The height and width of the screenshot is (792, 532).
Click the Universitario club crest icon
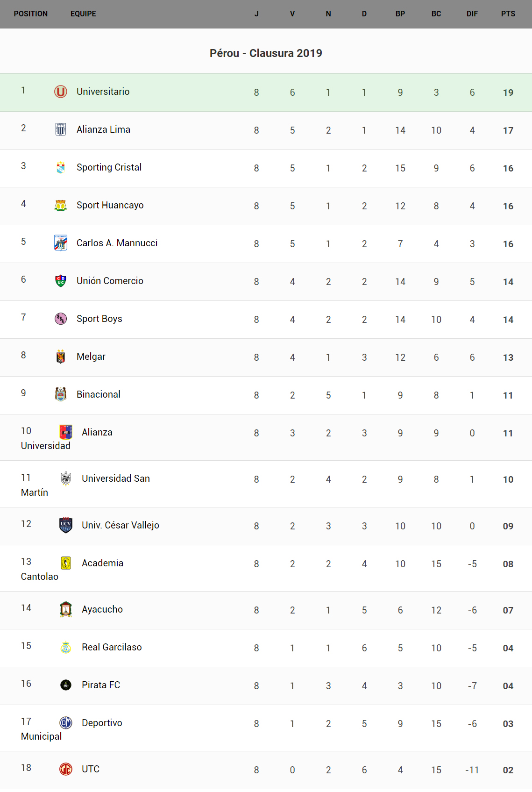(61, 92)
